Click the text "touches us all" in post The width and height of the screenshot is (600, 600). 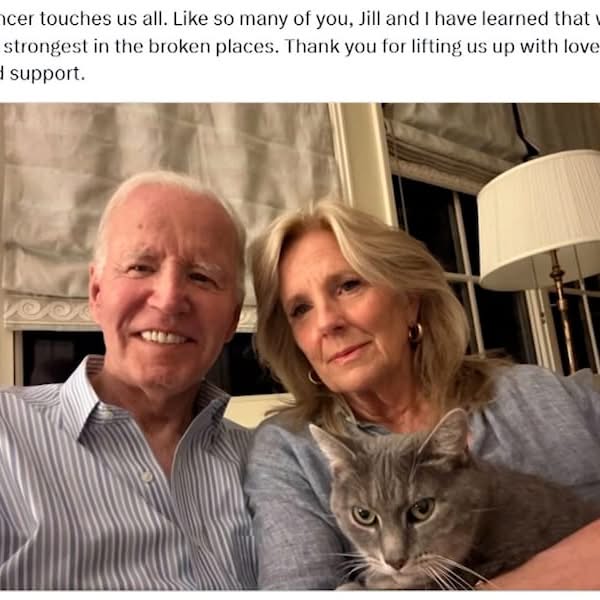(x=104, y=19)
